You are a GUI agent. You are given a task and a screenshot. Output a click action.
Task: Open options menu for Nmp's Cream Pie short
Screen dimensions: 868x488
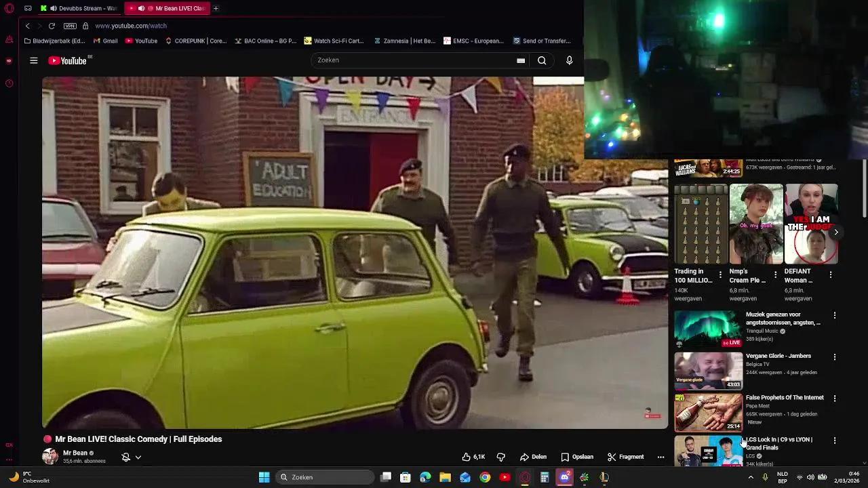click(775, 274)
